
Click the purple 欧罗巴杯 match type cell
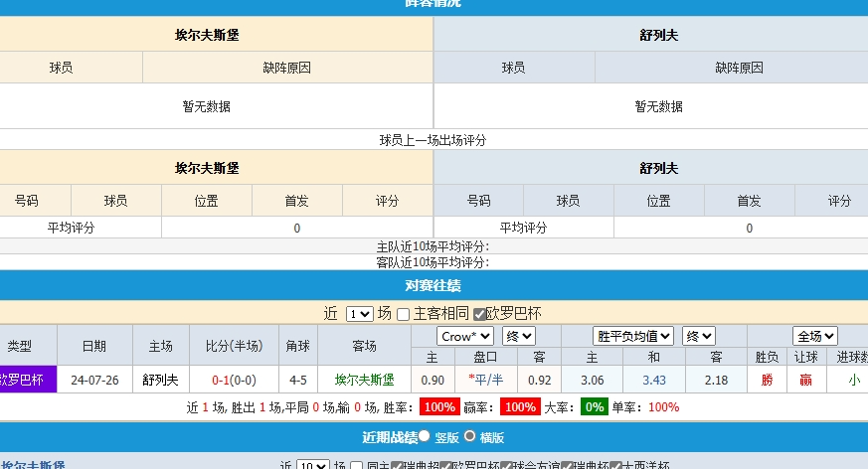28,380
